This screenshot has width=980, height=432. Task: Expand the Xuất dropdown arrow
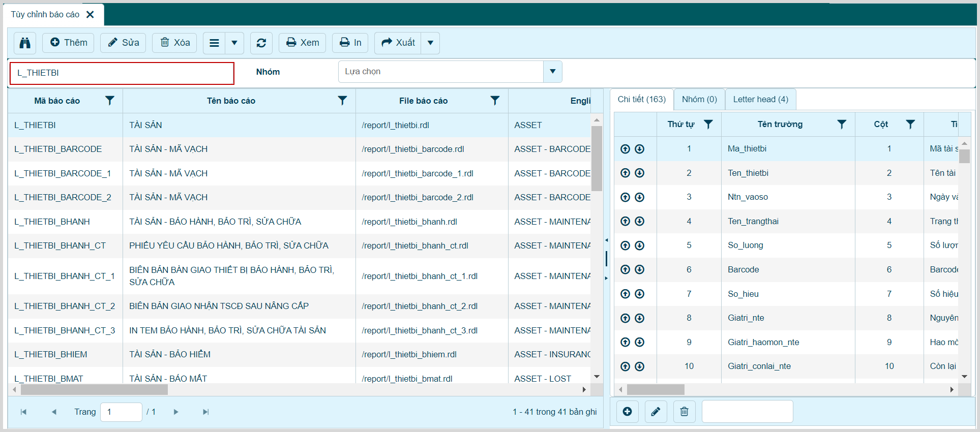(x=430, y=43)
